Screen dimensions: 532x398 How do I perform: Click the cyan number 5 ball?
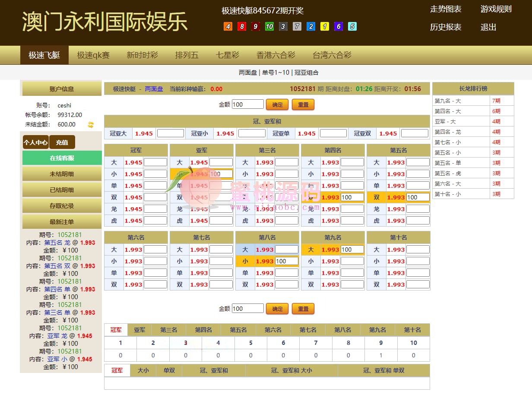pos(352,26)
